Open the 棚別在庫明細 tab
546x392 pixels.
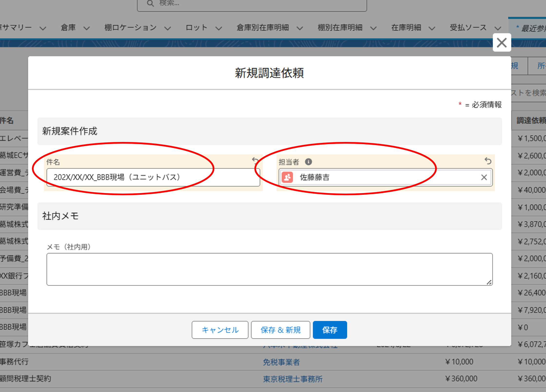(x=340, y=28)
